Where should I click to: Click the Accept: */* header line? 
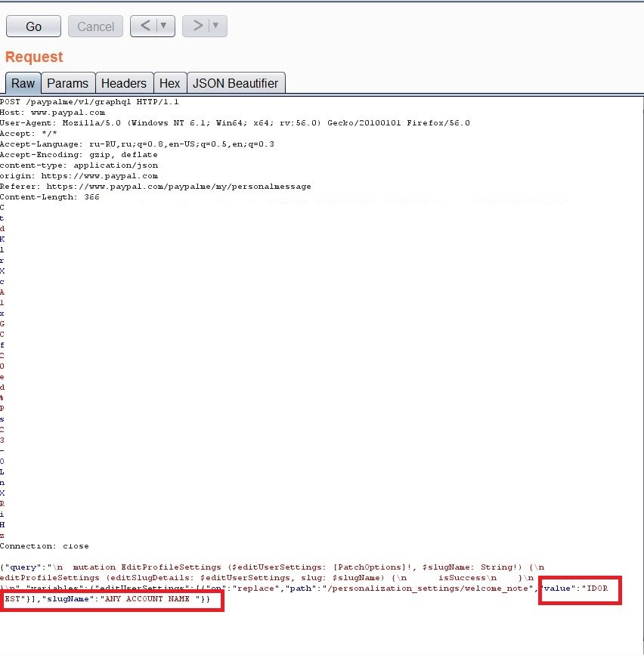click(29, 134)
